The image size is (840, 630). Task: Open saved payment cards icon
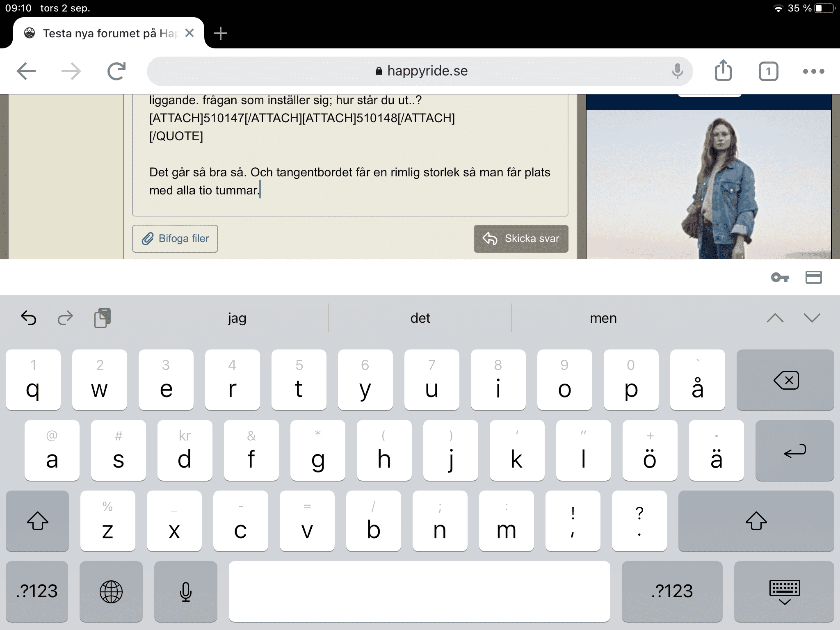point(813,278)
